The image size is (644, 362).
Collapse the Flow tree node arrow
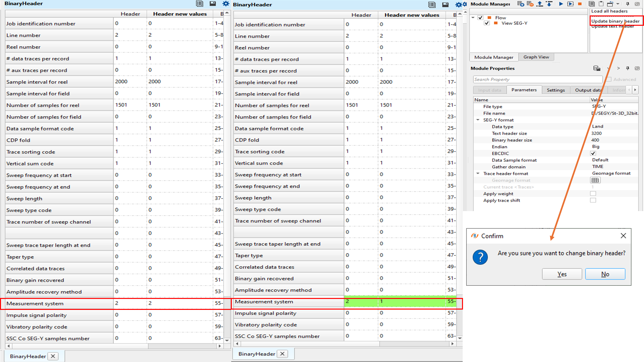coord(473,18)
